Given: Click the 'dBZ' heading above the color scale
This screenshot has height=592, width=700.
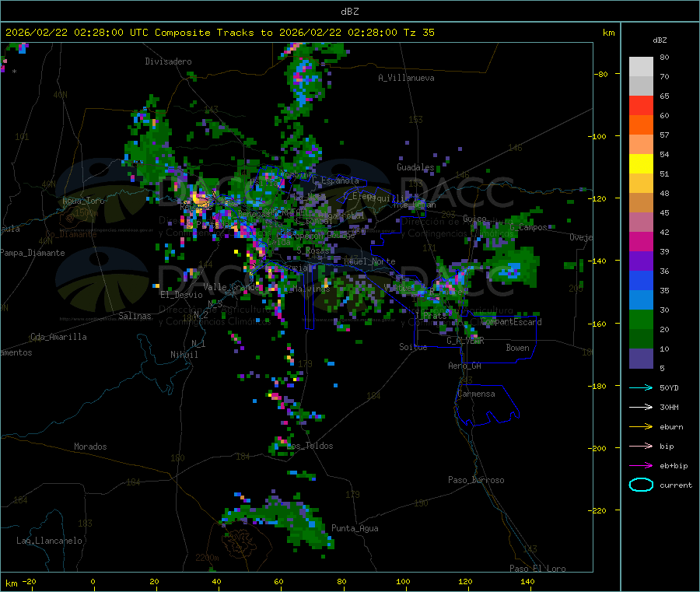Looking at the screenshot, I should tap(660, 40).
